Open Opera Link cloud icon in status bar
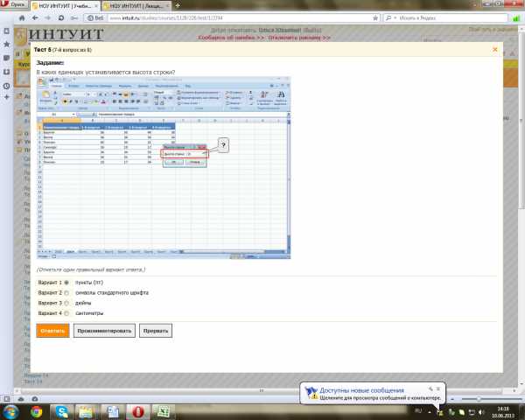Screen dimensions: 525x420 pyautogui.click(x=21, y=399)
